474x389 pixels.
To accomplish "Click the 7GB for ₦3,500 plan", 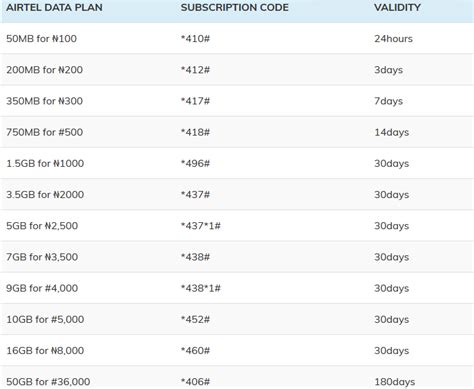I will pyautogui.click(x=42, y=257).
